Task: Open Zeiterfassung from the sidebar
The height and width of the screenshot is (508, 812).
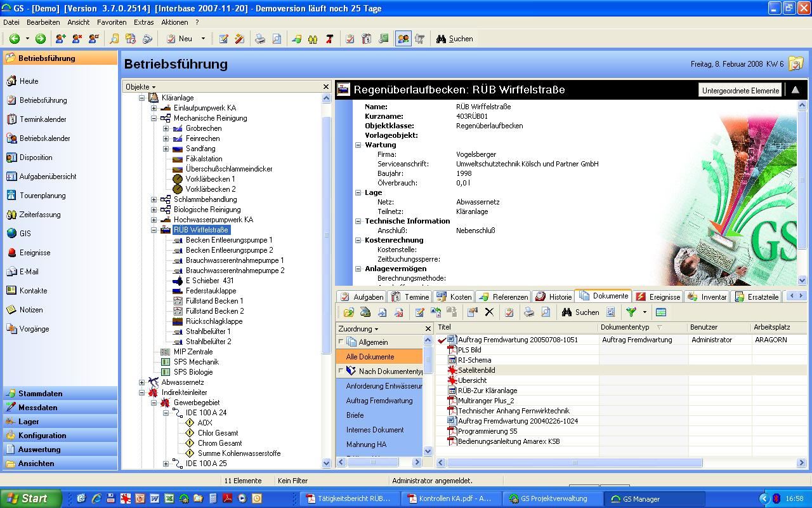Action: coord(40,215)
